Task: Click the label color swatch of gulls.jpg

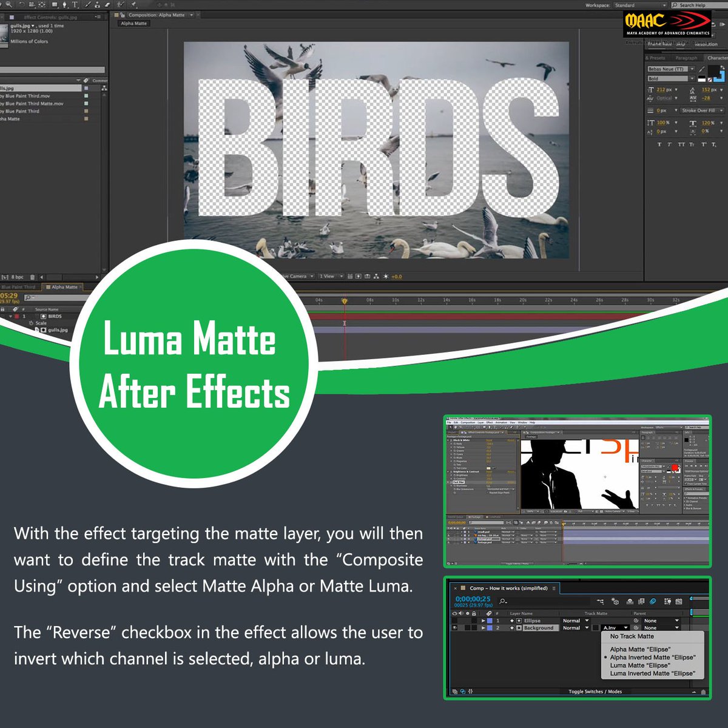Action: [x=86, y=88]
